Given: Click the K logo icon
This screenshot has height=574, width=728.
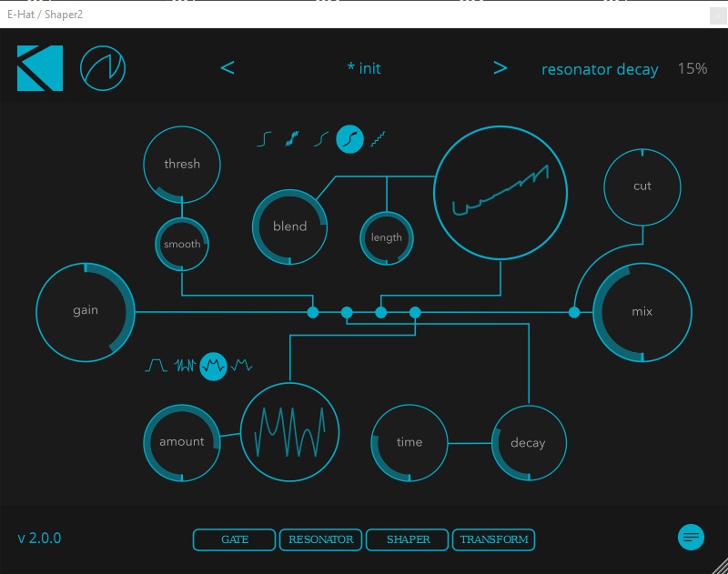Looking at the screenshot, I should [x=40, y=68].
